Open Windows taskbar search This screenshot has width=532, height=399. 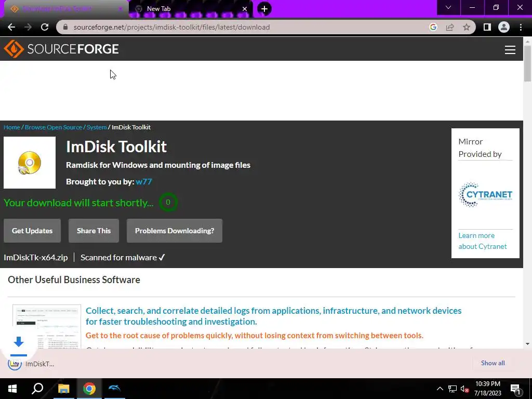[x=37, y=389]
